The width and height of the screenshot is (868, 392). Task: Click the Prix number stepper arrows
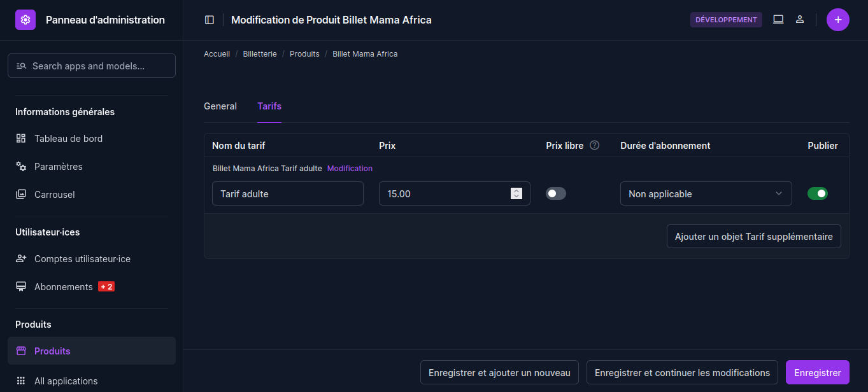click(x=516, y=193)
